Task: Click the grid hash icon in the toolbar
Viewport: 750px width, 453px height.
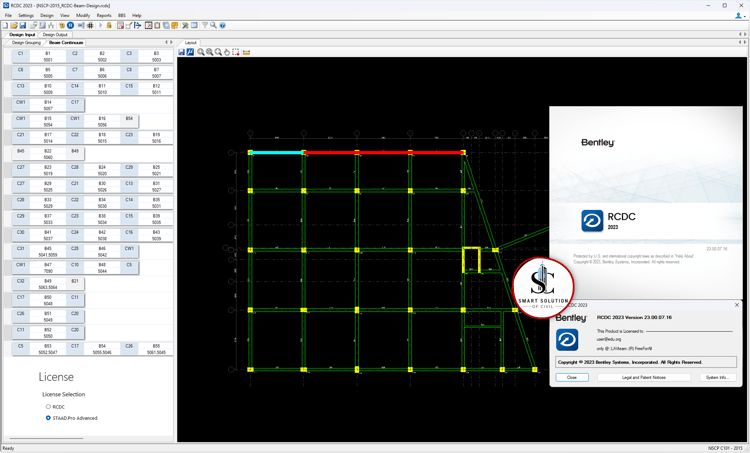Action: click(90, 25)
